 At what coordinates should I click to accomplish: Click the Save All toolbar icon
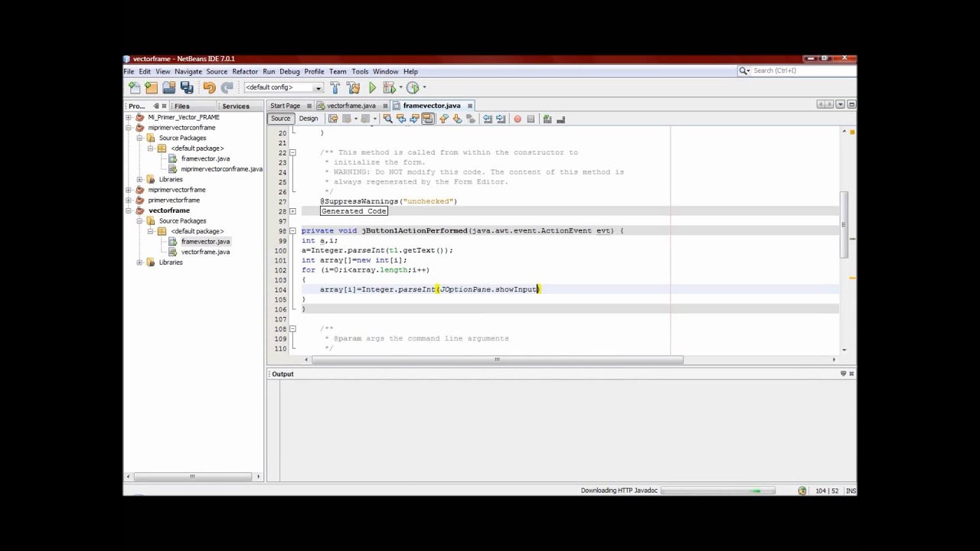pyautogui.click(x=187, y=87)
